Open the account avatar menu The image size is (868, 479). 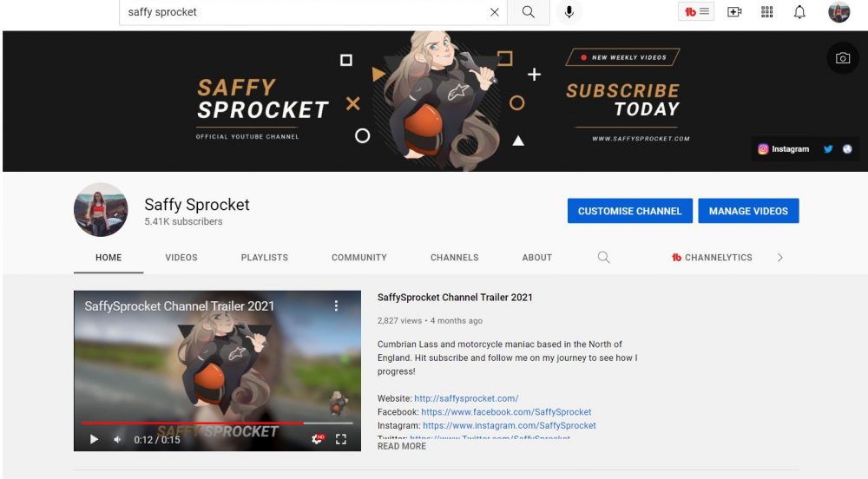coord(838,12)
